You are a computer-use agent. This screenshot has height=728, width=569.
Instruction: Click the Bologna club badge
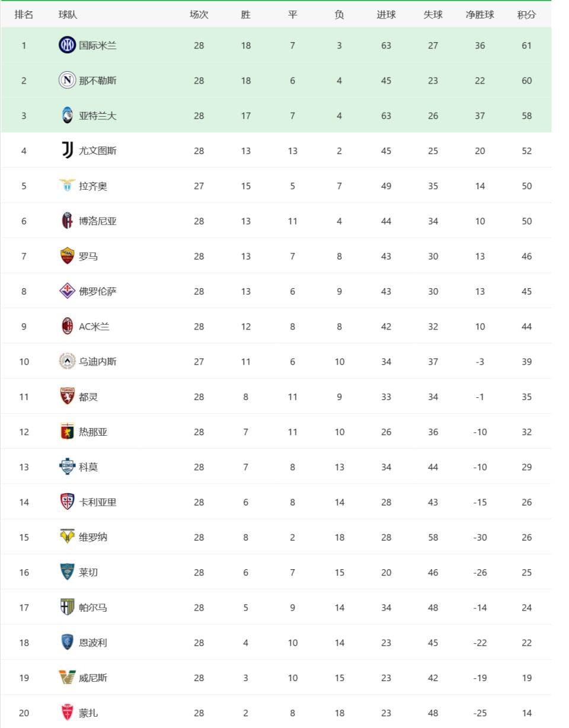(x=67, y=221)
